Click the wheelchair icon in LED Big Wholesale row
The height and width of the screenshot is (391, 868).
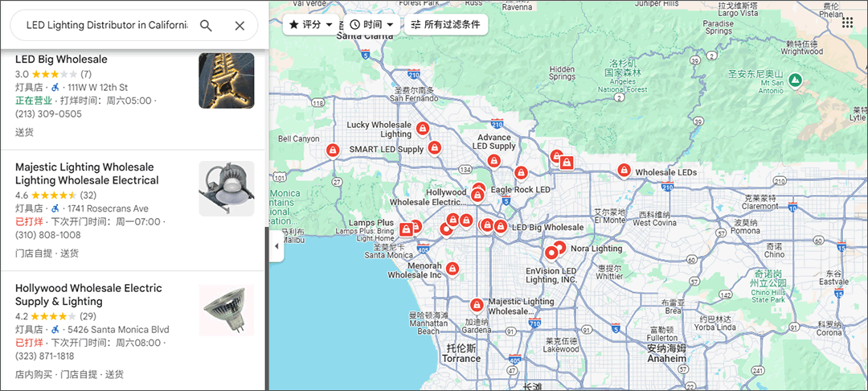point(55,88)
